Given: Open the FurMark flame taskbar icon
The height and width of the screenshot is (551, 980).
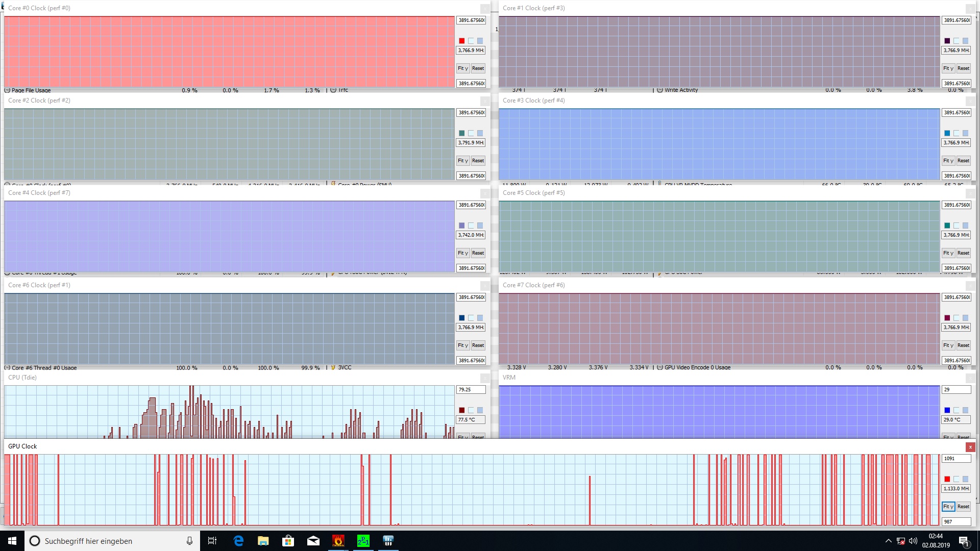Looking at the screenshot, I should (338, 541).
